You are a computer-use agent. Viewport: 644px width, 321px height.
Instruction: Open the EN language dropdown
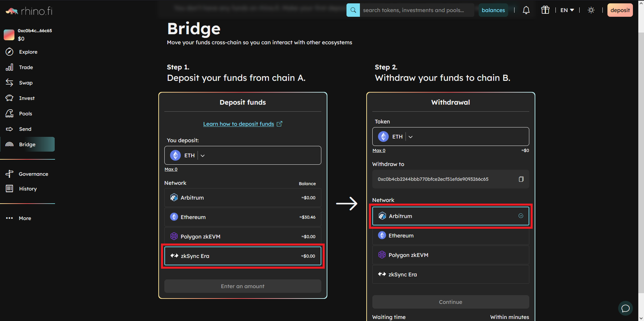[x=567, y=10]
